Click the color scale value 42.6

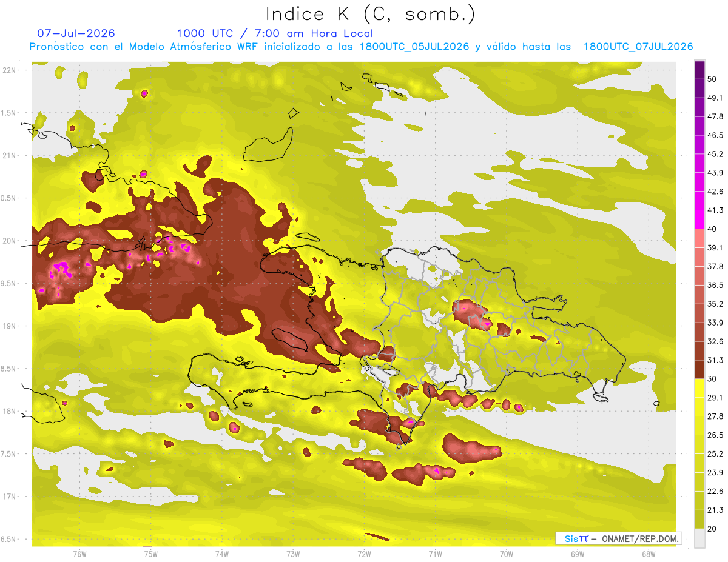[x=715, y=192]
